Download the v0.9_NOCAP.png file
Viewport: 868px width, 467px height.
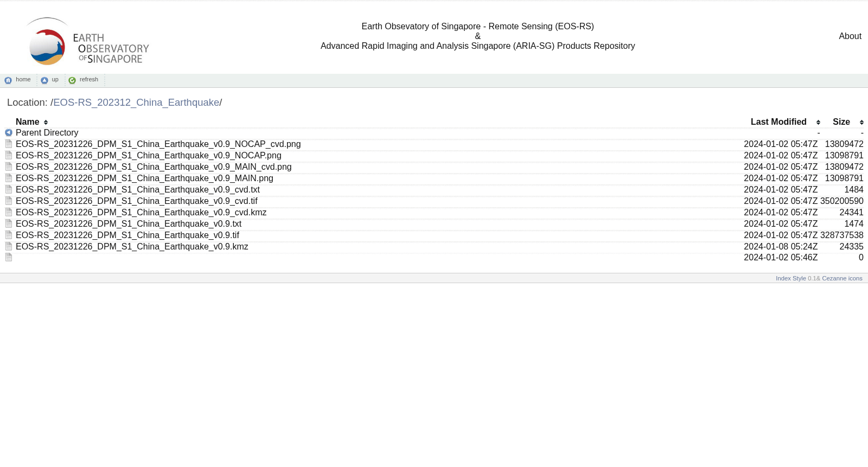point(149,156)
